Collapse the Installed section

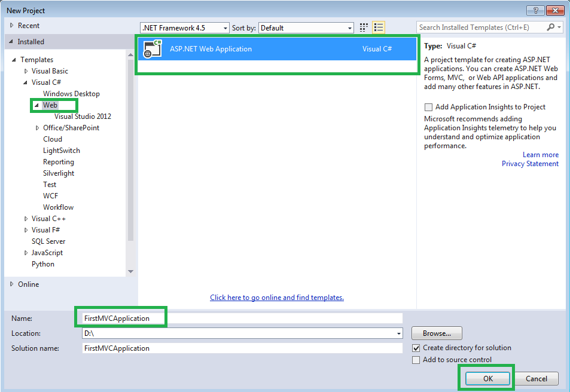(11, 42)
